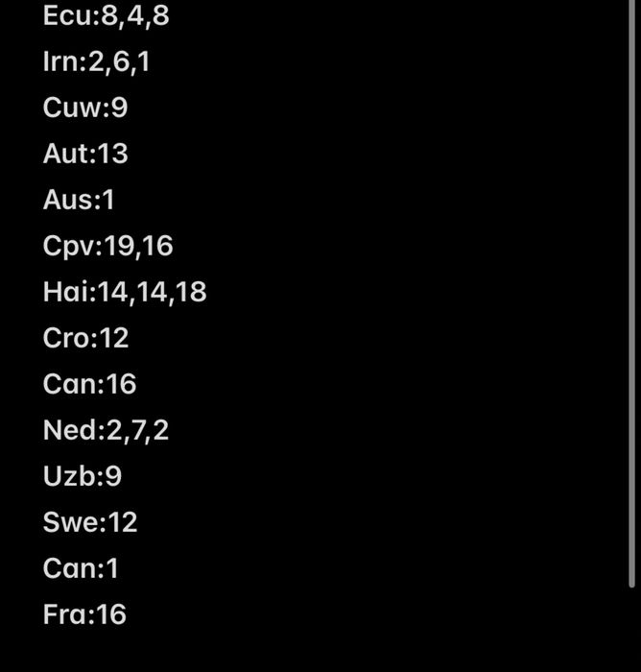The height and width of the screenshot is (672, 641).
Task: Select the 'Cro:12' entry
Action: [85, 338]
